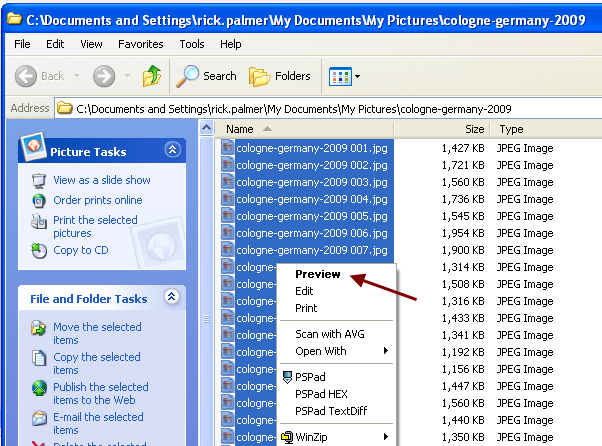Select PSPad context menu entry
This screenshot has height=446, width=602.
[310, 377]
